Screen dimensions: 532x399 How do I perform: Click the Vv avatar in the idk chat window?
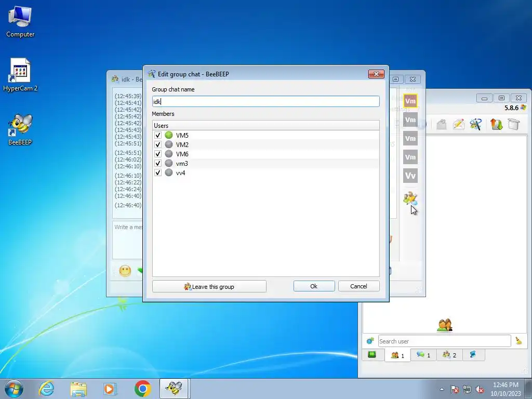(410, 176)
